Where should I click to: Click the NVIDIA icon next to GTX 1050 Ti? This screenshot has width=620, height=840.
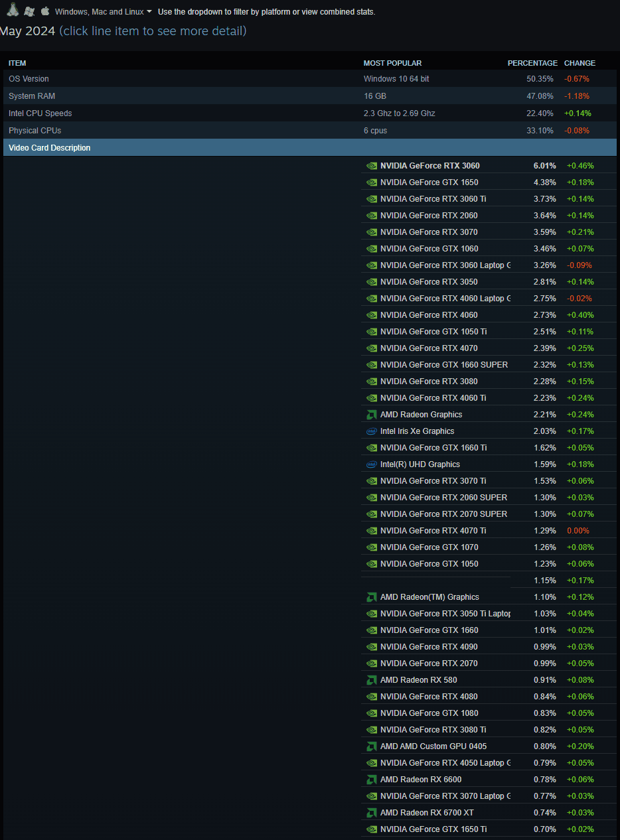click(372, 332)
